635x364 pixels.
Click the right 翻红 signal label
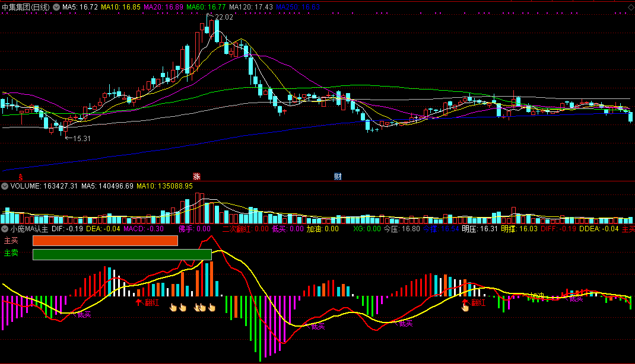478,302
